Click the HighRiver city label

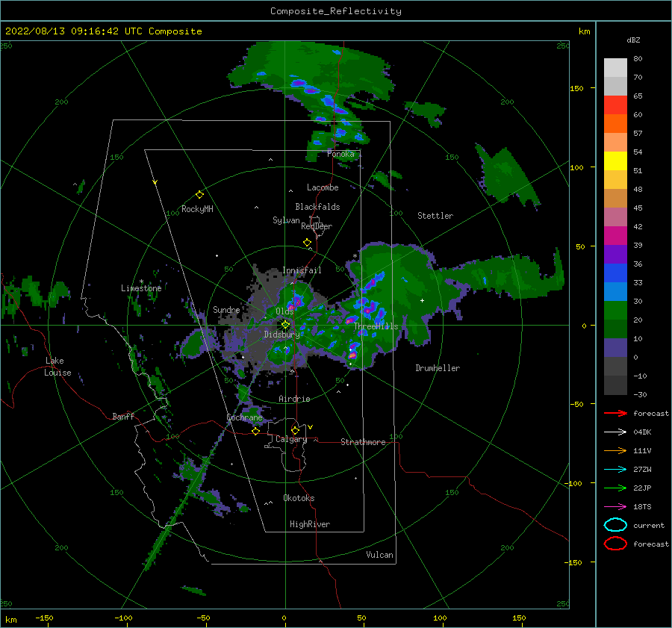[x=310, y=524]
